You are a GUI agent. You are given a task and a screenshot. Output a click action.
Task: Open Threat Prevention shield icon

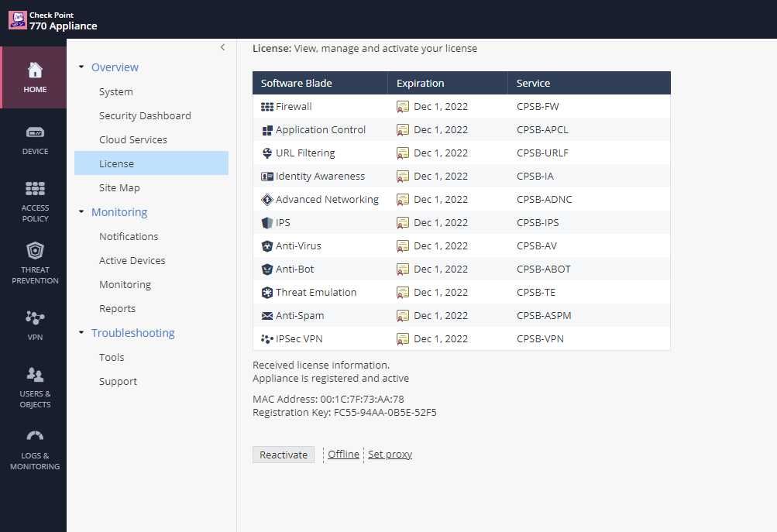35,251
